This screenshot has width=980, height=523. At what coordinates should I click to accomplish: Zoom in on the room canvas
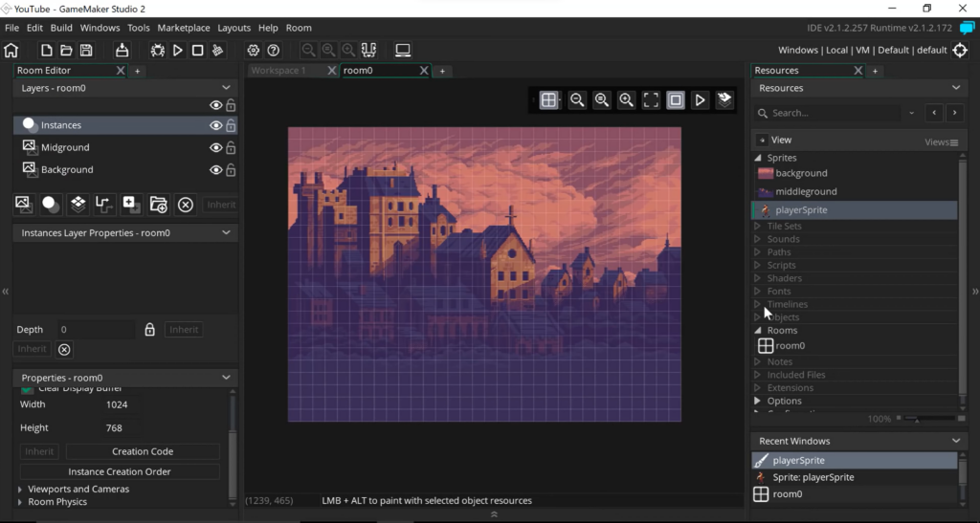click(x=626, y=100)
